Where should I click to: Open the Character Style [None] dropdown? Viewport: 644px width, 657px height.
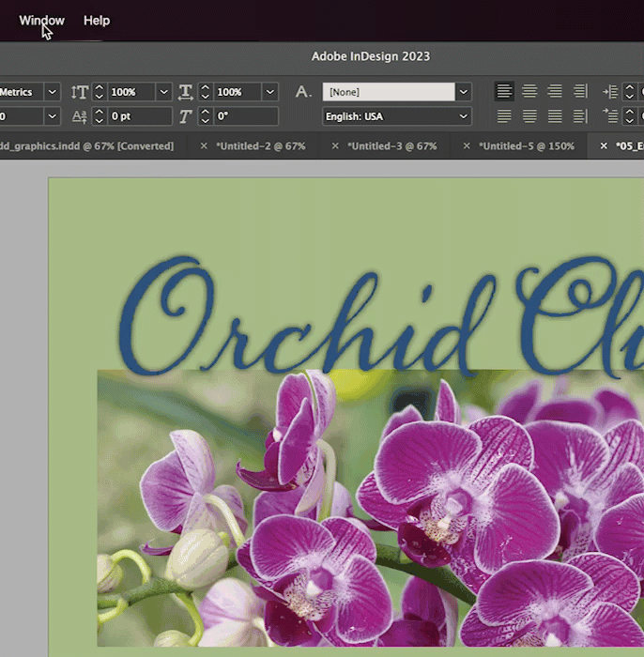pos(464,92)
